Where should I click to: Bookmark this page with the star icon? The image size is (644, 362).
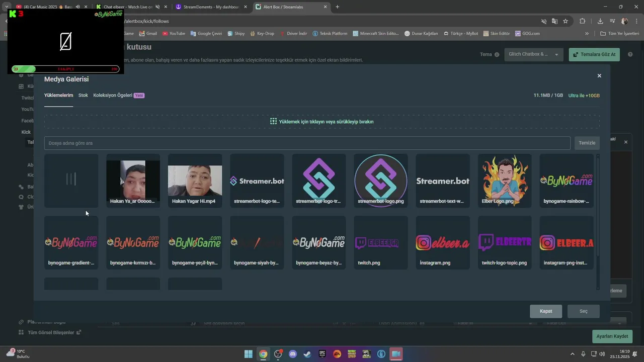[566, 21]
